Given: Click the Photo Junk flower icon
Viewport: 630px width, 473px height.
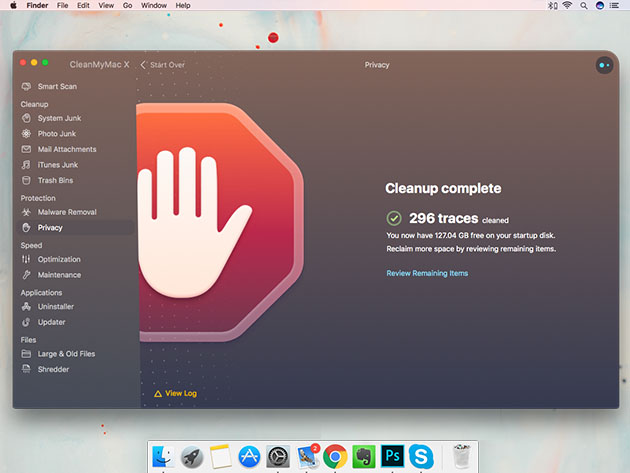Looking at the screenshot, I should pos(26,133).
